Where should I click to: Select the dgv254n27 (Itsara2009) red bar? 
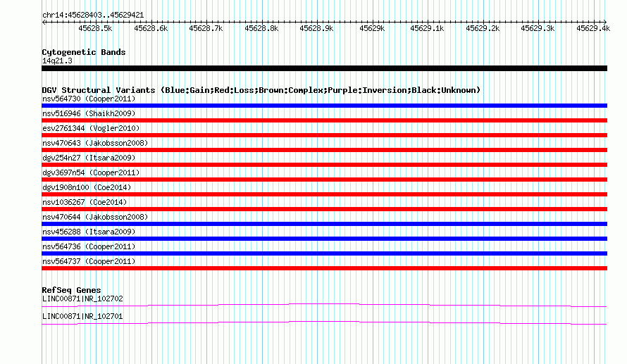[324, 165]
